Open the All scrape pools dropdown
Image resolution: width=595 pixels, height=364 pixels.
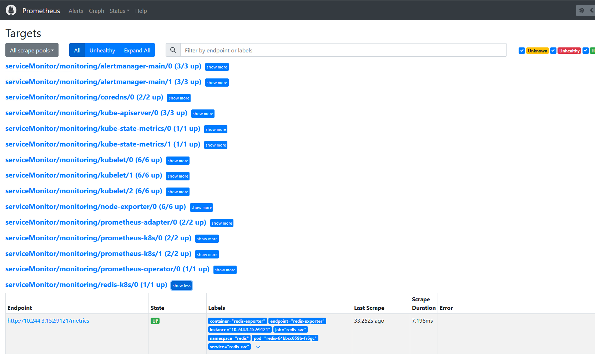[x=32, y=50]
